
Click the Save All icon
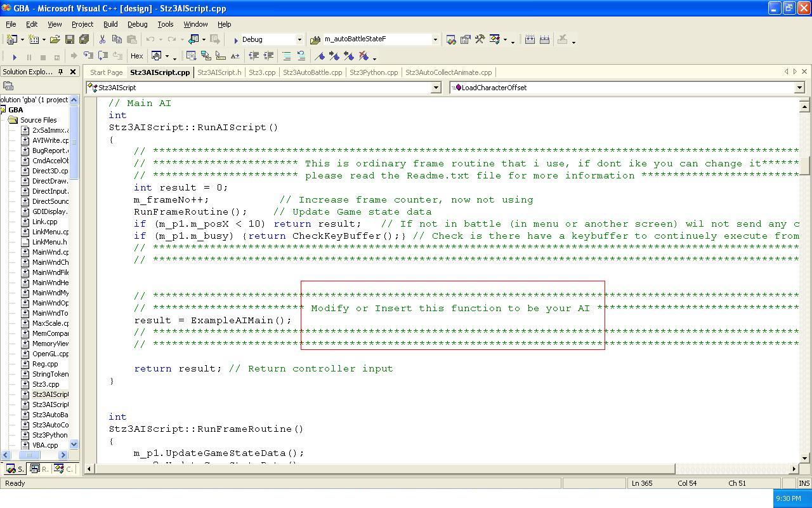(x=84, y=39)
